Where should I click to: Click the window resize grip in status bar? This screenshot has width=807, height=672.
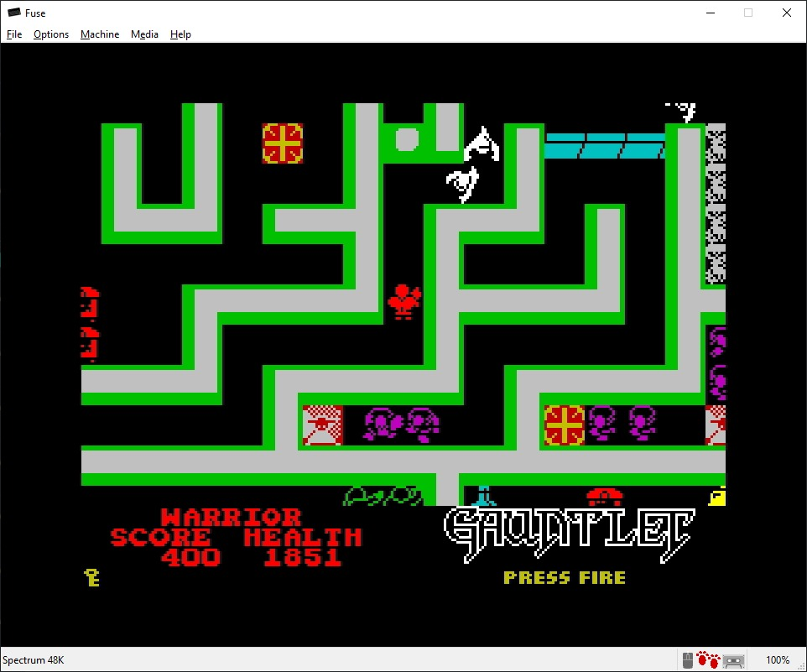[x=801, y=666]
